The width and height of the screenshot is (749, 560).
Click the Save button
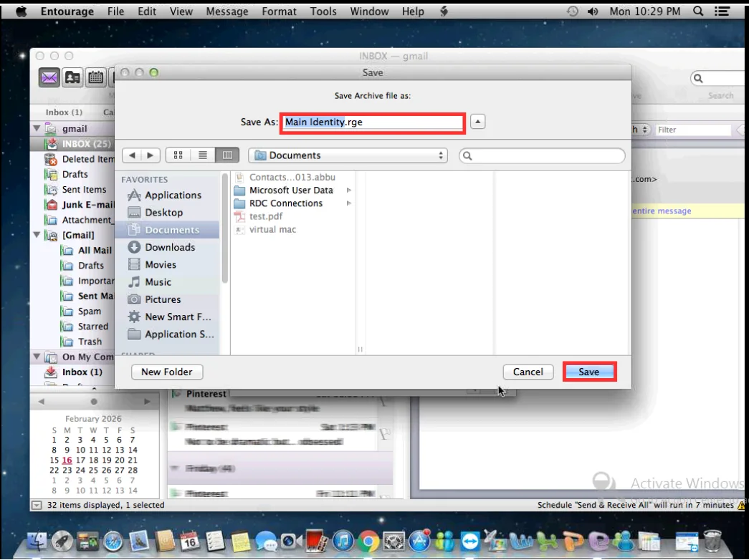point(589,372)
